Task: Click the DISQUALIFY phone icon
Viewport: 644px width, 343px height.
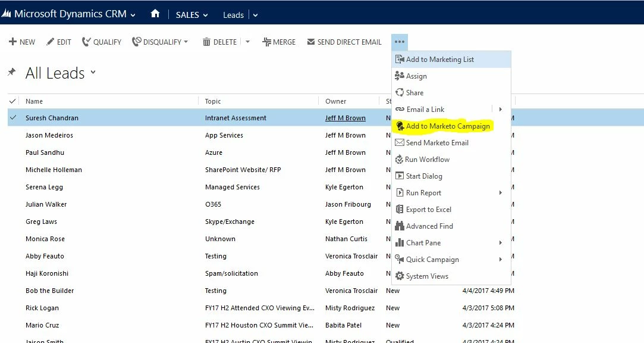Action: (136, 42)
